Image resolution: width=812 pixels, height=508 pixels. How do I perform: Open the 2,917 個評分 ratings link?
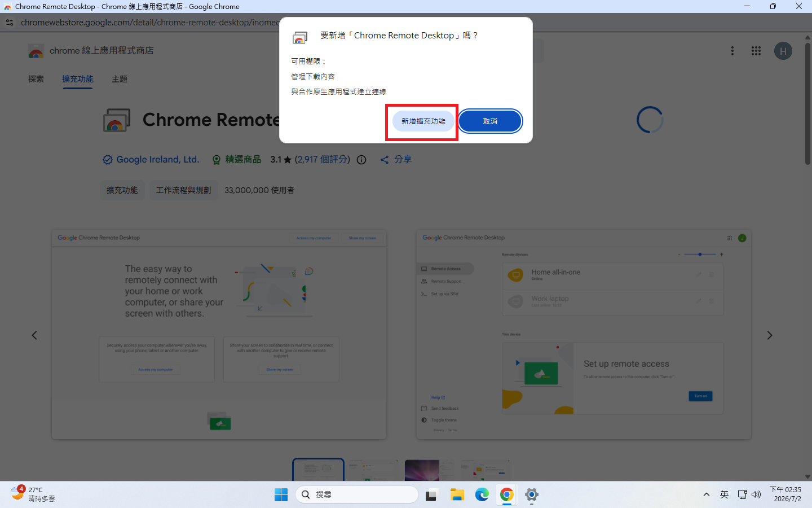(323, 160)
